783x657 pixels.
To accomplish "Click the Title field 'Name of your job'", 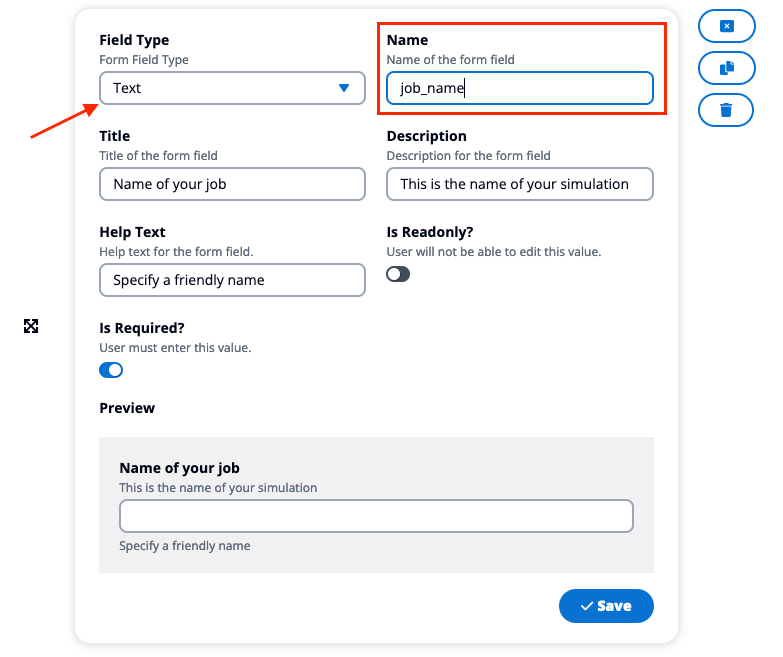I will tap(232, 184).
